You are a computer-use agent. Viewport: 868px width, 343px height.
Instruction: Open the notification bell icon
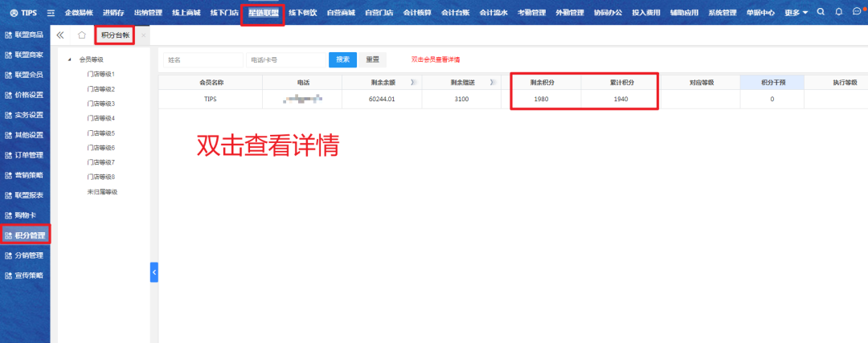point(839,12)
